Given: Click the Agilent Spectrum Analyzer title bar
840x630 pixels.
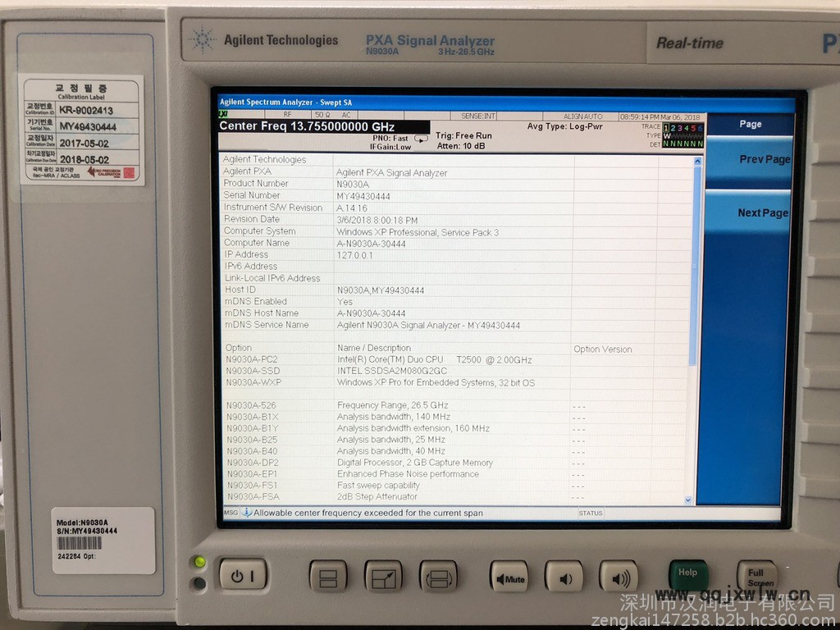Looking at the screenshot, I should 506,103.
